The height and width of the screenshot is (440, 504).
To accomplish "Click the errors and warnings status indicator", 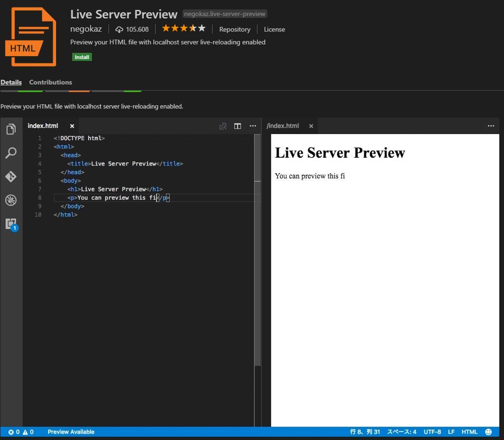I will [20, 432].
